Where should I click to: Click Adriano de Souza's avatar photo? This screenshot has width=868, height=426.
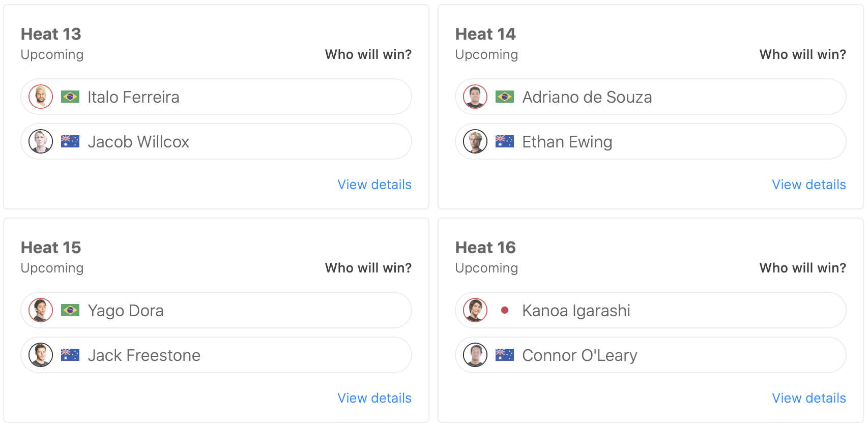click(x=475, y=97)
